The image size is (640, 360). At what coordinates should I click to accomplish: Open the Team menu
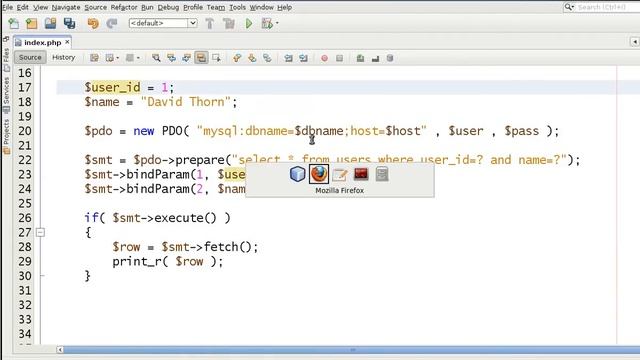pos(216,7)
